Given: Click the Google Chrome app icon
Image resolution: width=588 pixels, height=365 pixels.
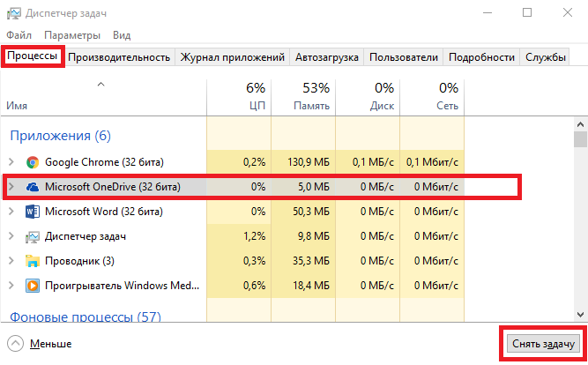Looking at the screenshot, I should pyautogui.click(x=33, y=162).
